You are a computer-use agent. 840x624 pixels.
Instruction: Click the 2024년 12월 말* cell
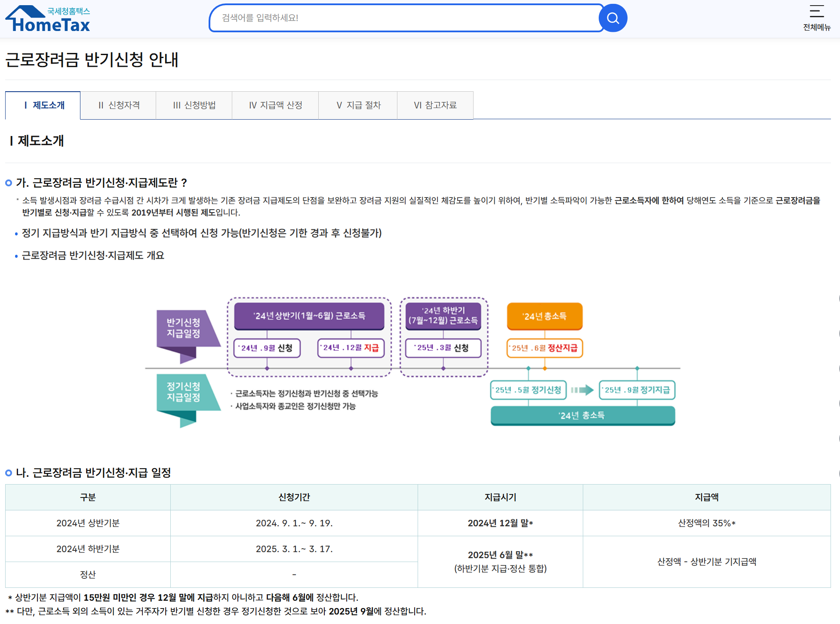(x=501, y=523)
